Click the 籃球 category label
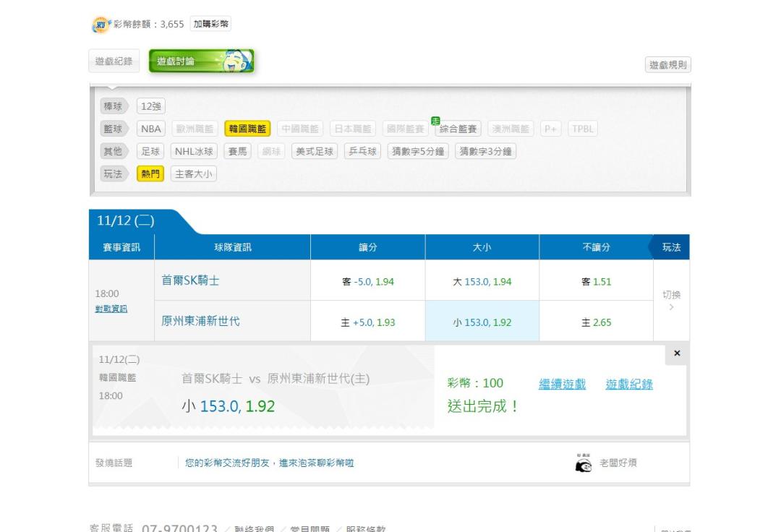The image size is (781, 532). (114, 129)
